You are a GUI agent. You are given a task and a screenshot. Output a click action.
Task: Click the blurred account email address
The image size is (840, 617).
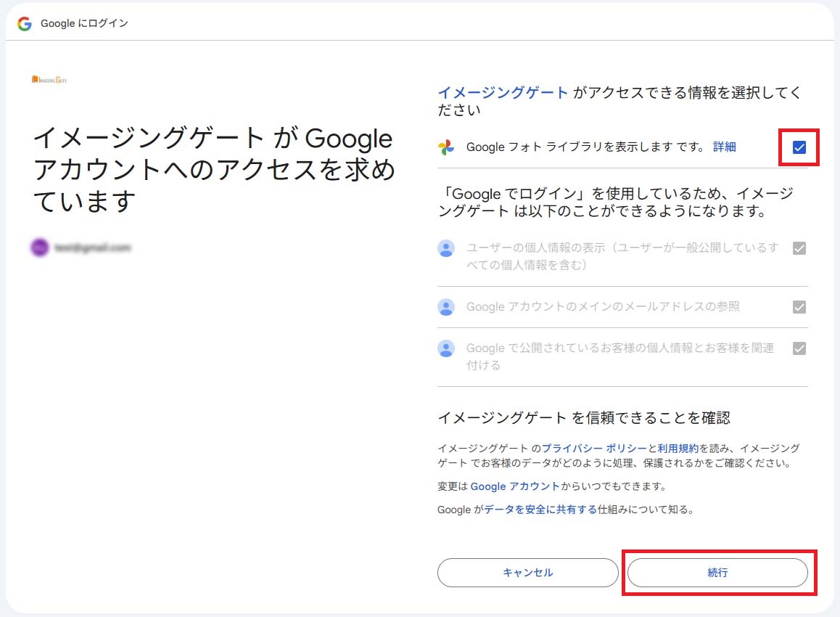point(93,248)
